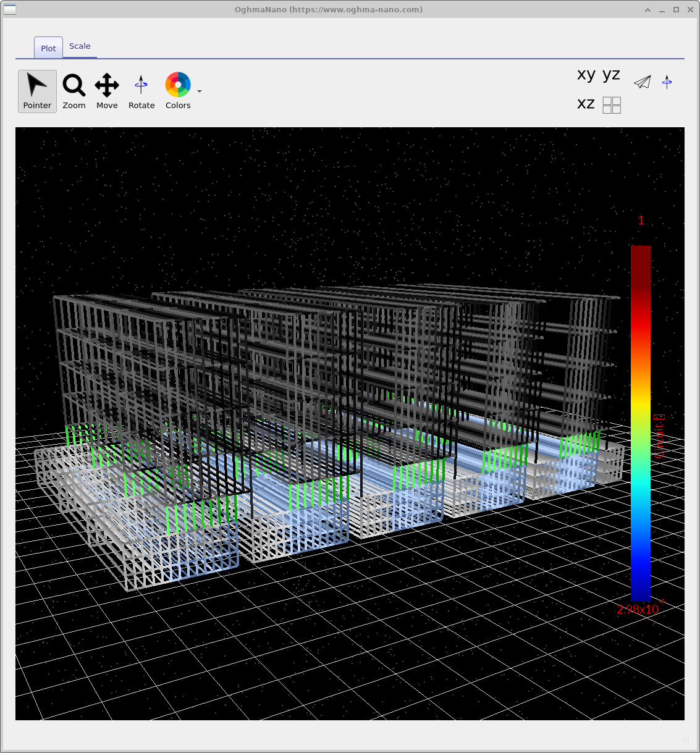Switch to the Move tool
700x753 pixels.
click(106, 91)
